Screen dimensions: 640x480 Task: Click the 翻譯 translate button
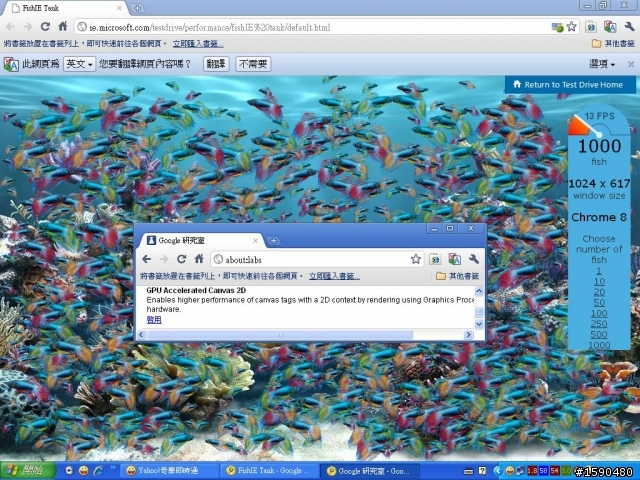tap(216, 64)
